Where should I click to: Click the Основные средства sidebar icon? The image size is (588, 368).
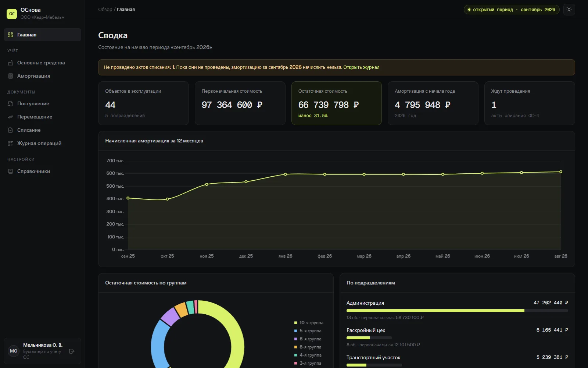pos(10,63)
